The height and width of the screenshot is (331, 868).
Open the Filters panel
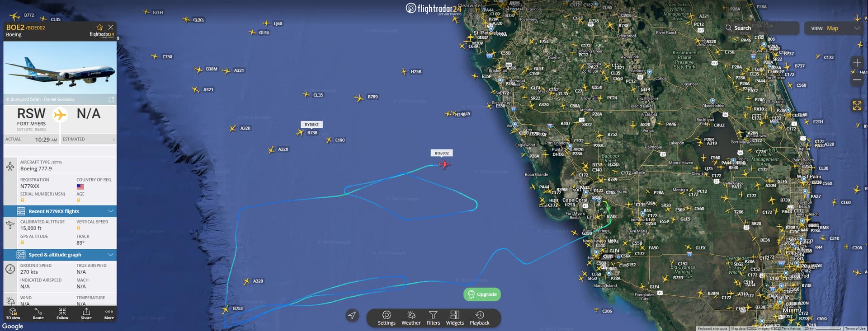[x=433, y=318]
